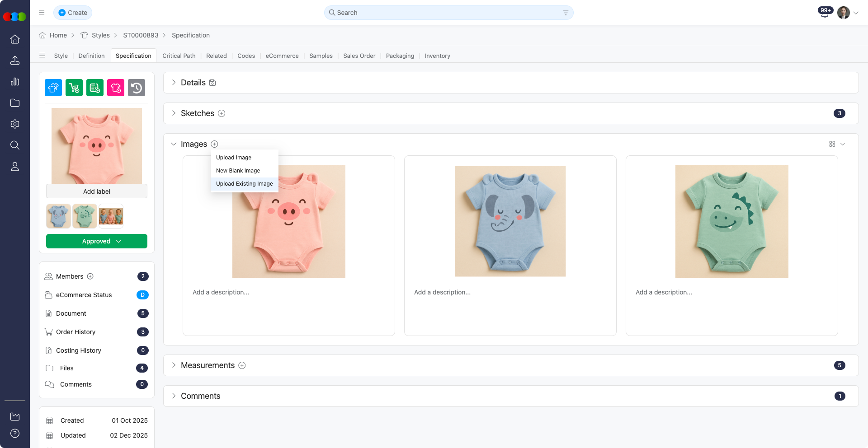Expand the Details section
The height and width of the screenshot is (448, 868).
(174, 83)
